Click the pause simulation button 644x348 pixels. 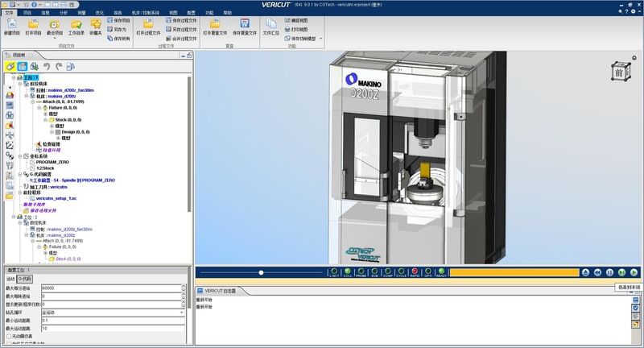coord(609,272)
